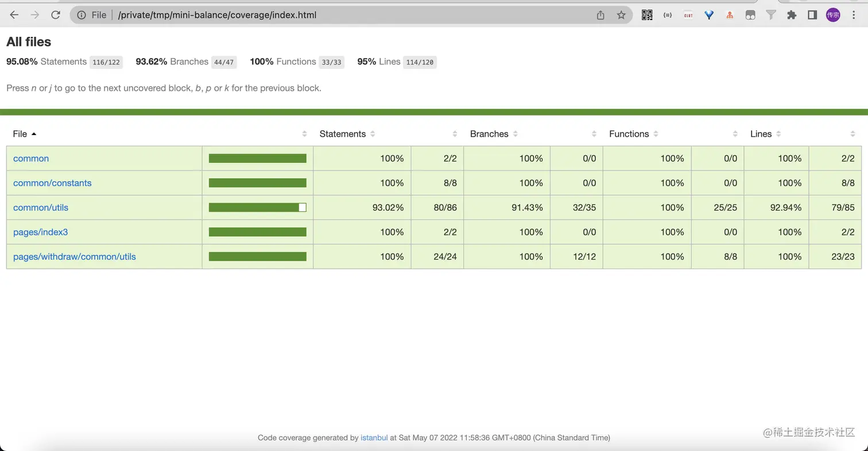Open the orange sitemap extension
Image resolution: width=868 pixels, height=451 pixels.
coord(730,15)
